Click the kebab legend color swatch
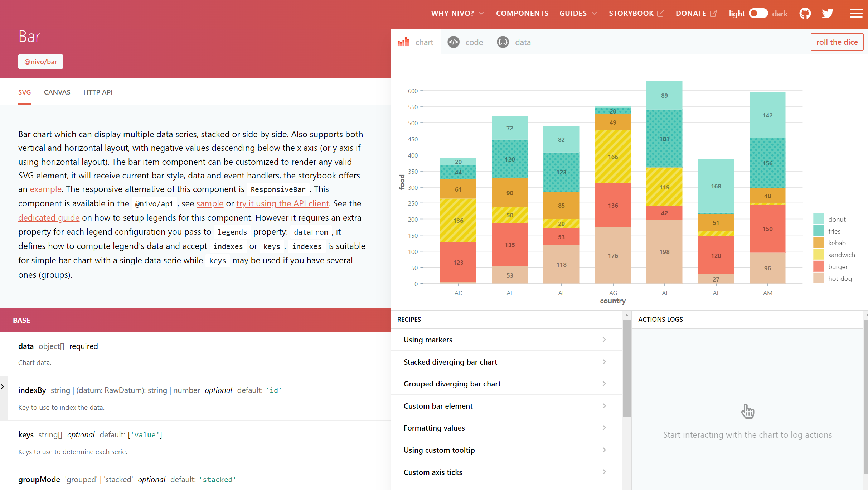 (x=819, y=243)
